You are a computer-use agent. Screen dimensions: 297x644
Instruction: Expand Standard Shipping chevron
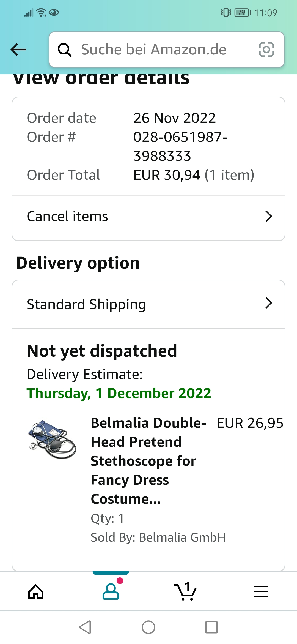click(x=269, y=303)
